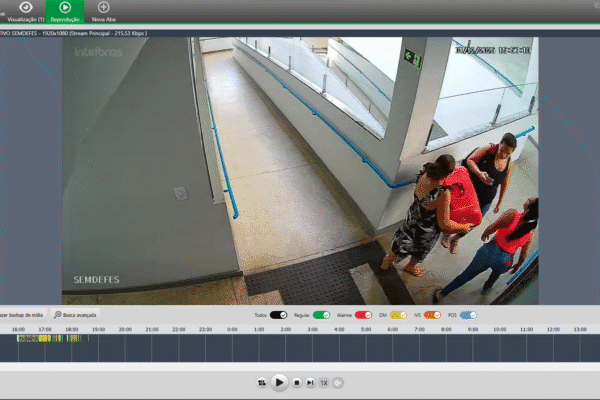Viewport: 600px width, 400px height.
Task: Click the volume speaker icon
Action: tap(339, 382)
